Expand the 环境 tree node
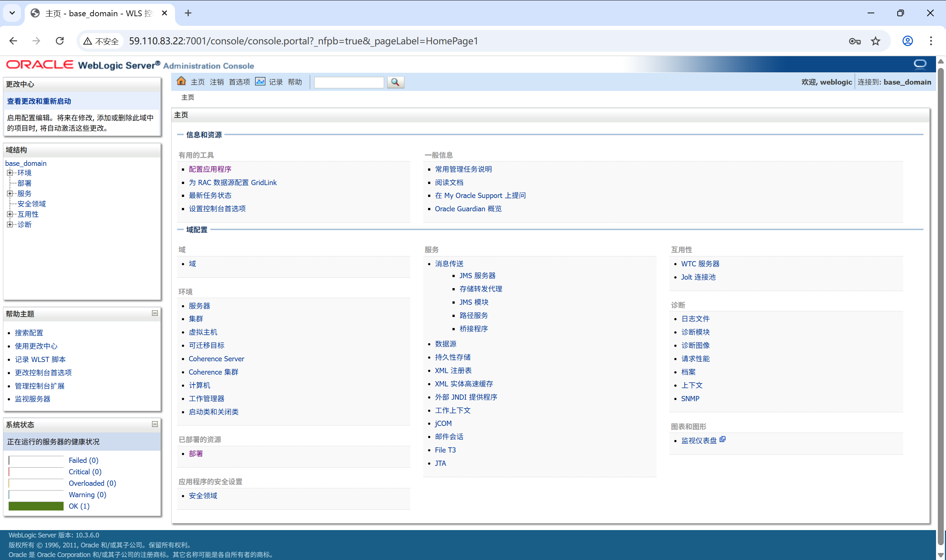Viewport: 946px width, 560px height. point(10,173)
